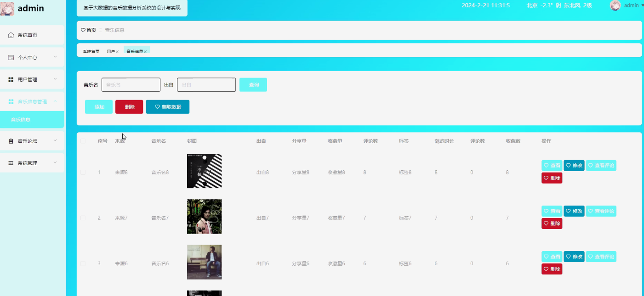Screen dimensions: 644x296
Task: Click the 查询 search button
Action: [253, 85]
